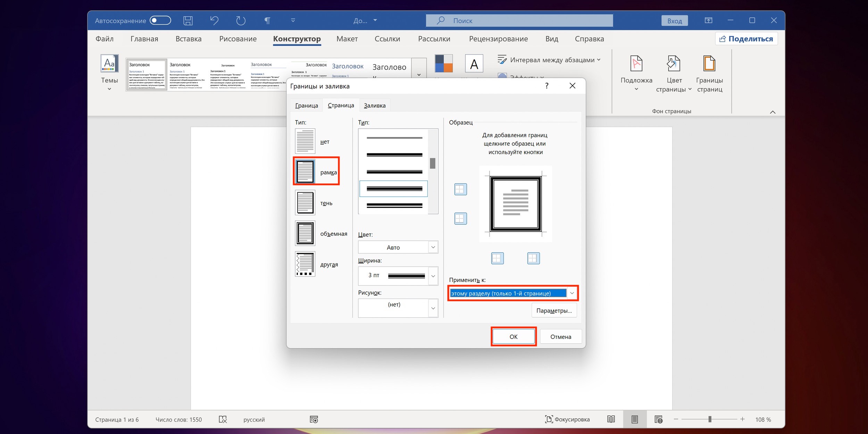
Task: Click Фокусировка focus mode button
Action: pyautogui.click(x=567, y=419)
